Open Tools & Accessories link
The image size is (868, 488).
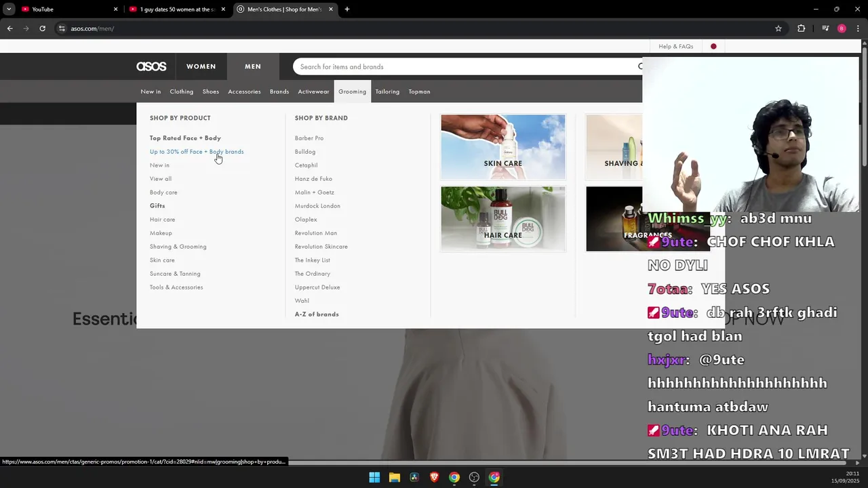pyautogui.click(x=176, y=287)
